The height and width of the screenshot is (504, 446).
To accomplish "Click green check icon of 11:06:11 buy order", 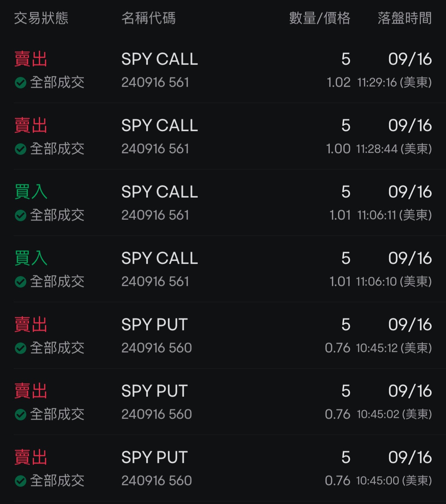I will click(21, 215).
